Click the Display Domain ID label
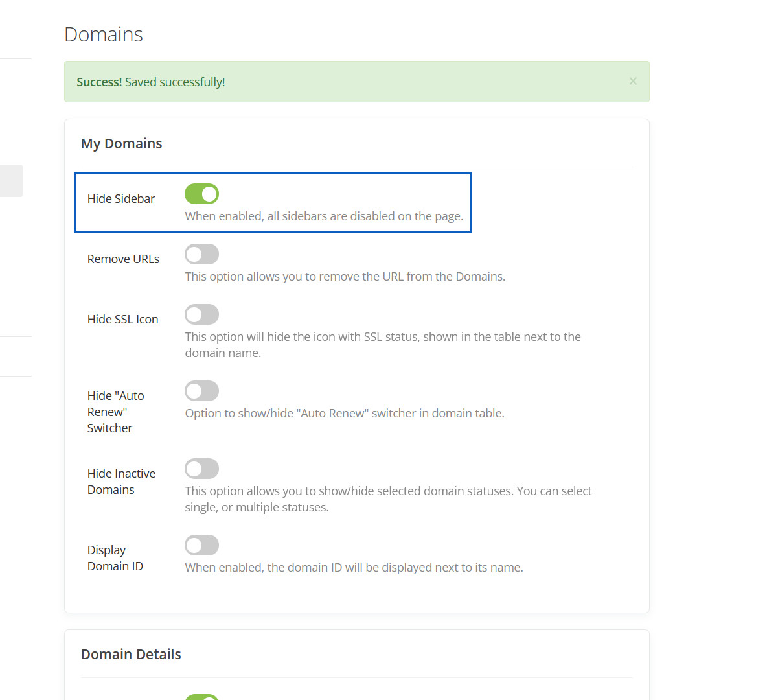Viewport: 778px width, 700px height. coord(115,558)
